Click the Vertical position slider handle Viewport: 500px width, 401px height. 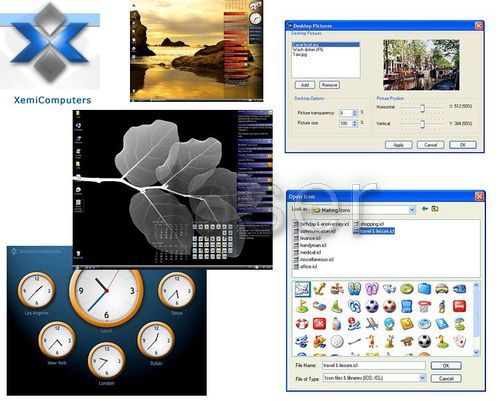click(422, 124)
